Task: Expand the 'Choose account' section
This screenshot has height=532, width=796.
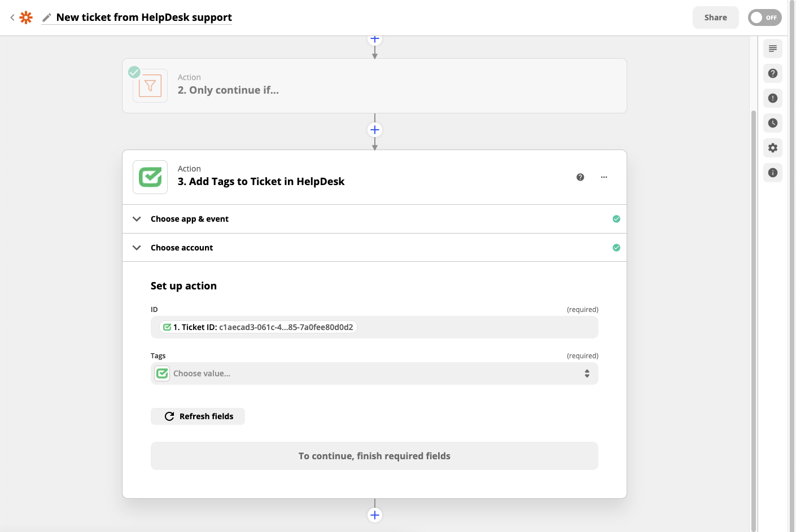Action: [x=374, y=248]
